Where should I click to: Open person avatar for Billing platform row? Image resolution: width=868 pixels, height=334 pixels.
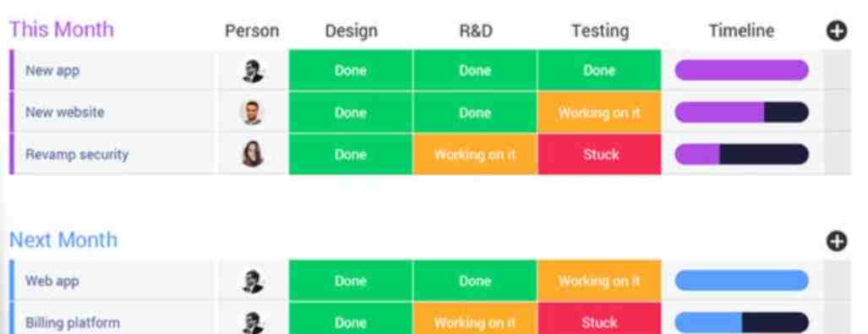[253, 322]
